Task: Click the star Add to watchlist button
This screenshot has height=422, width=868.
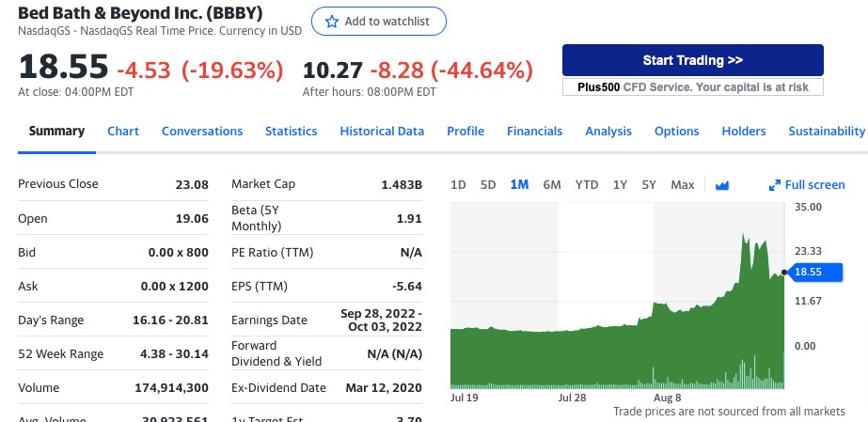Action: tap(379, 22)
